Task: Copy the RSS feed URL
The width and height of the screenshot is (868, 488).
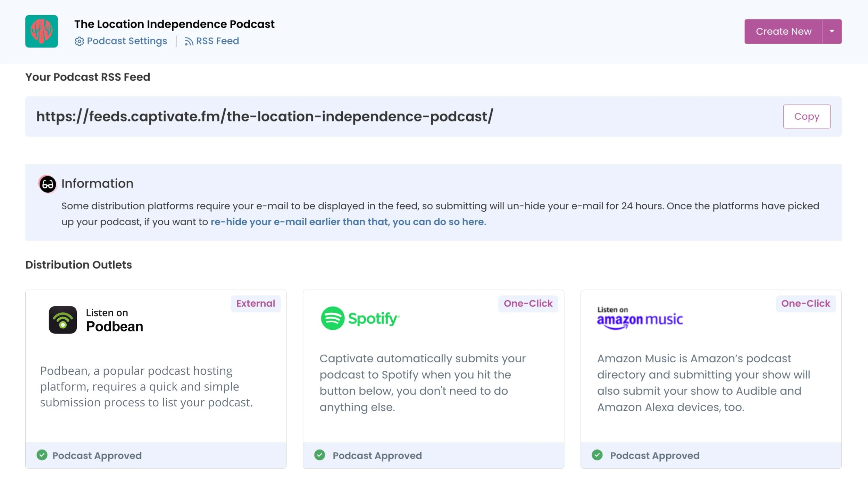Action: point(806,117)
